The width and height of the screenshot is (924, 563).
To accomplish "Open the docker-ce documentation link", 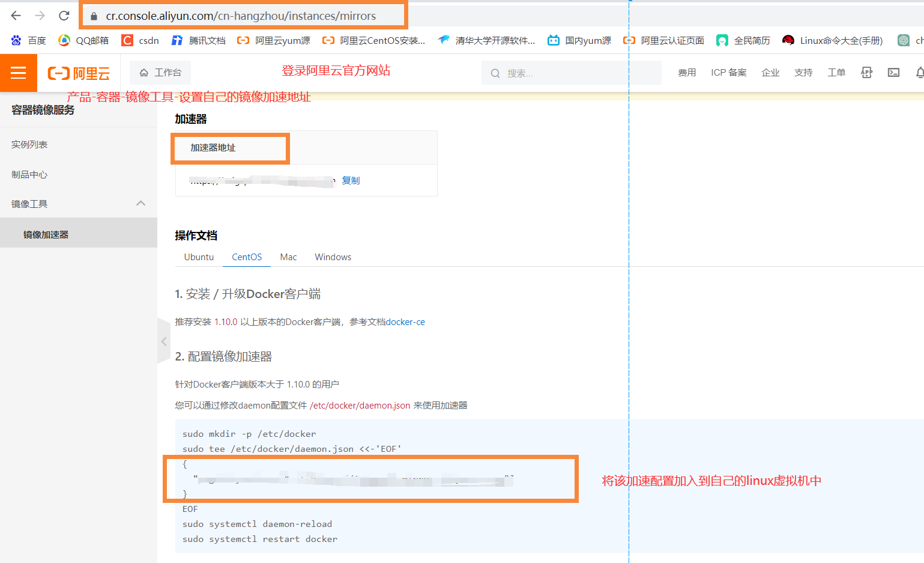I will (405, 322).
